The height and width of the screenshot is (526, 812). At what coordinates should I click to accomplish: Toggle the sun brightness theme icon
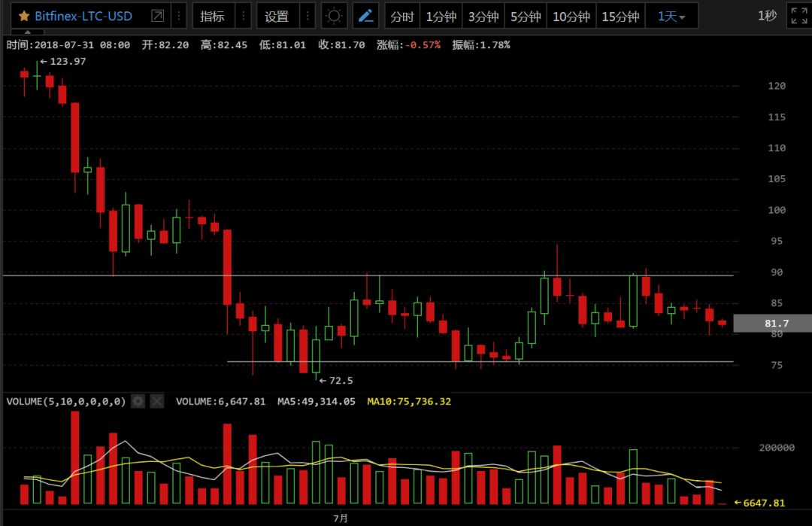tap(334, 16)
